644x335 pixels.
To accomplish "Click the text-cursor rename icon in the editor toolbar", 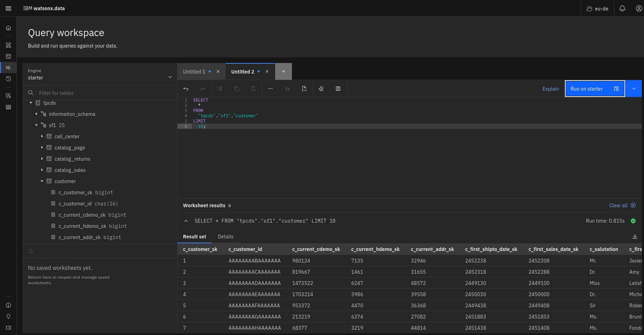I will click(x=287, y=89).
